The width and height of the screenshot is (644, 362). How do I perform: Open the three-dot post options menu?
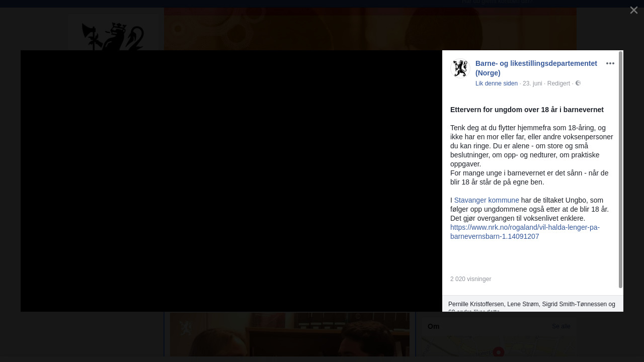[x=610, y=63]
